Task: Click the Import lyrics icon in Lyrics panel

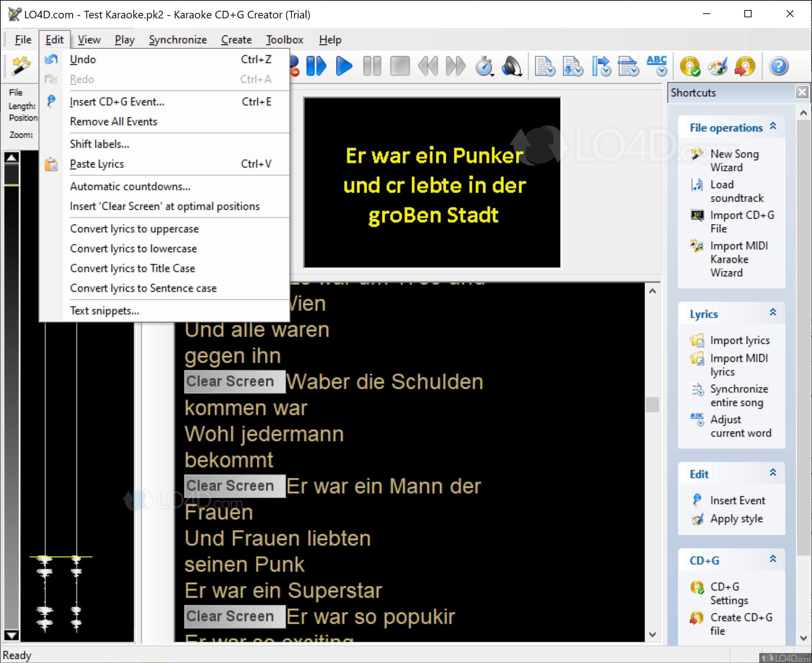Action: 698,340
